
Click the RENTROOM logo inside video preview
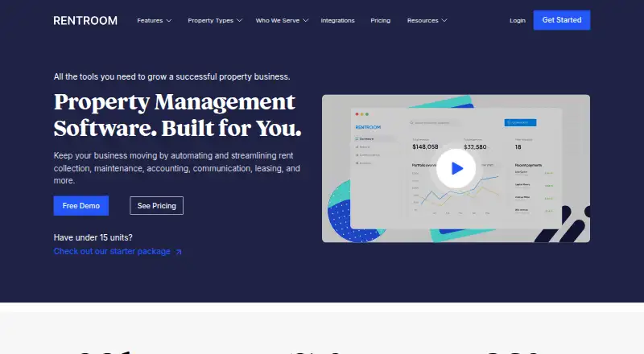(x=368, y=127)
